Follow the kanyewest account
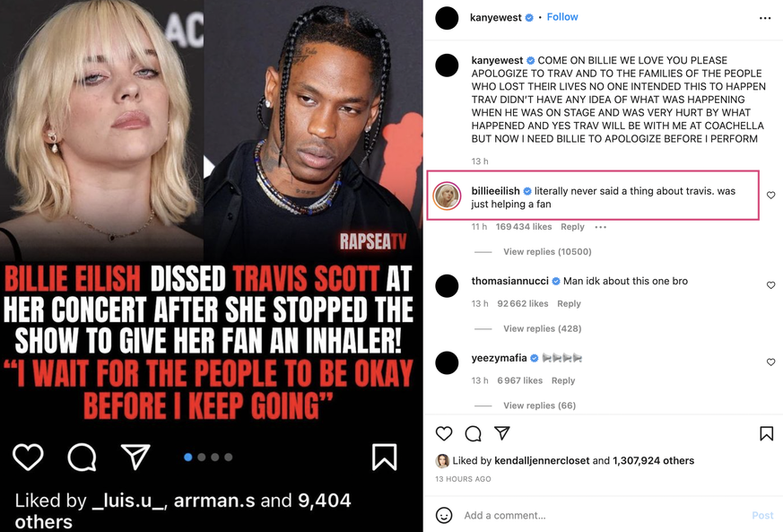 pyautogui.click(x=562, y=17)
